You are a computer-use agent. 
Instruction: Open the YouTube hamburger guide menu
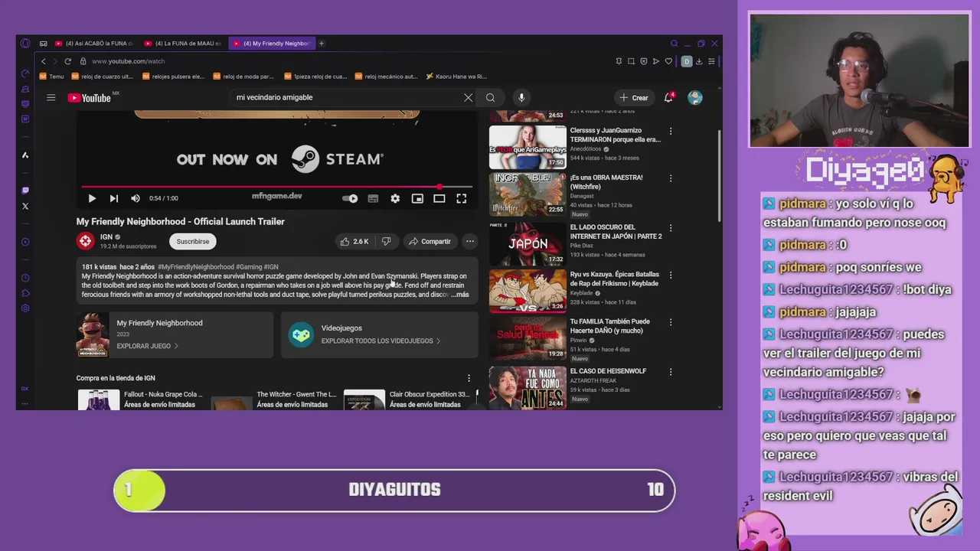click(51, 97)
